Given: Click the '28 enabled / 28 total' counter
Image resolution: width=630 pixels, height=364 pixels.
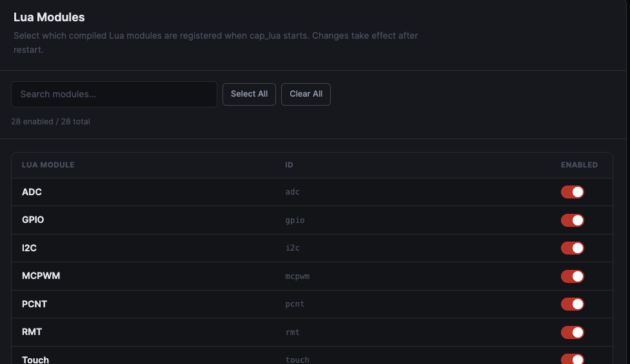Looking at the screenshot, I should coord(51,122).
